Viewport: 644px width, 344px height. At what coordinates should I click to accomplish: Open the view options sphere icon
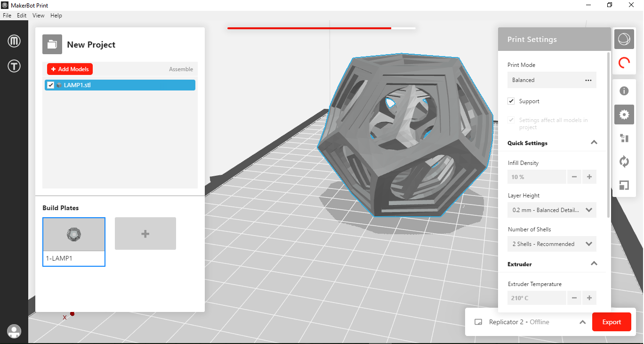tap(624, 39)
